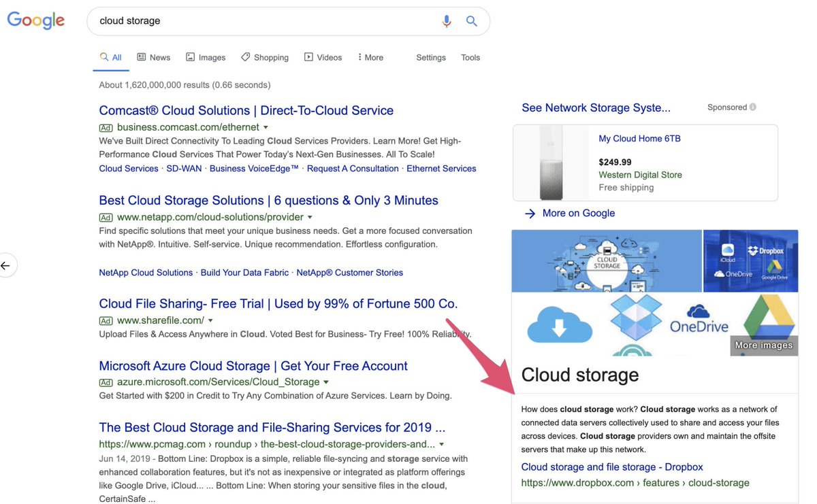This screenshot has height=504, width=817.
Task: Switch to the Images tab
Action: click(x=206, y=58)
